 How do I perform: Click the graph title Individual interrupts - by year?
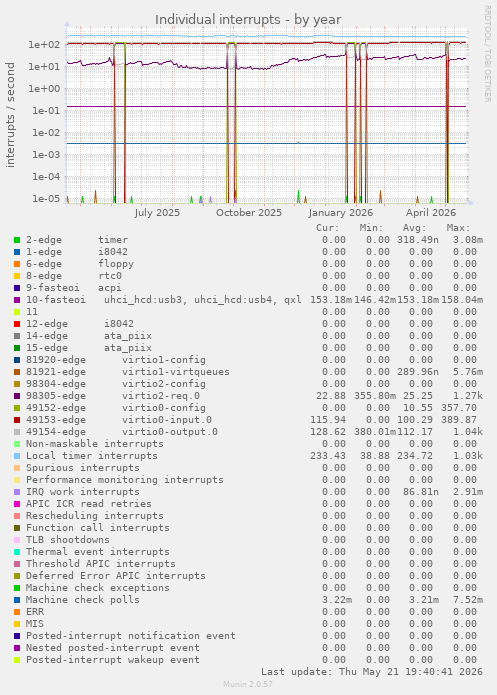coord(248,20)
